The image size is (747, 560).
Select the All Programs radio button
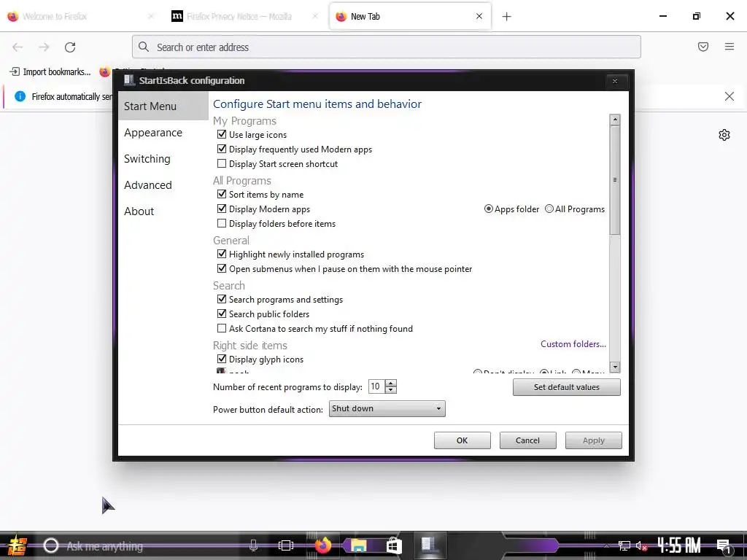[x=549, y=209]
